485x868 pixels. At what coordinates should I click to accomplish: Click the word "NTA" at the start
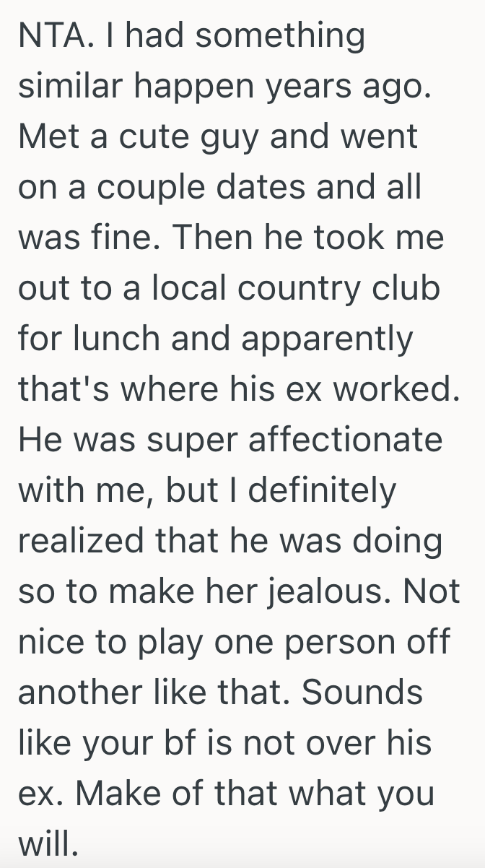(47, 37)
